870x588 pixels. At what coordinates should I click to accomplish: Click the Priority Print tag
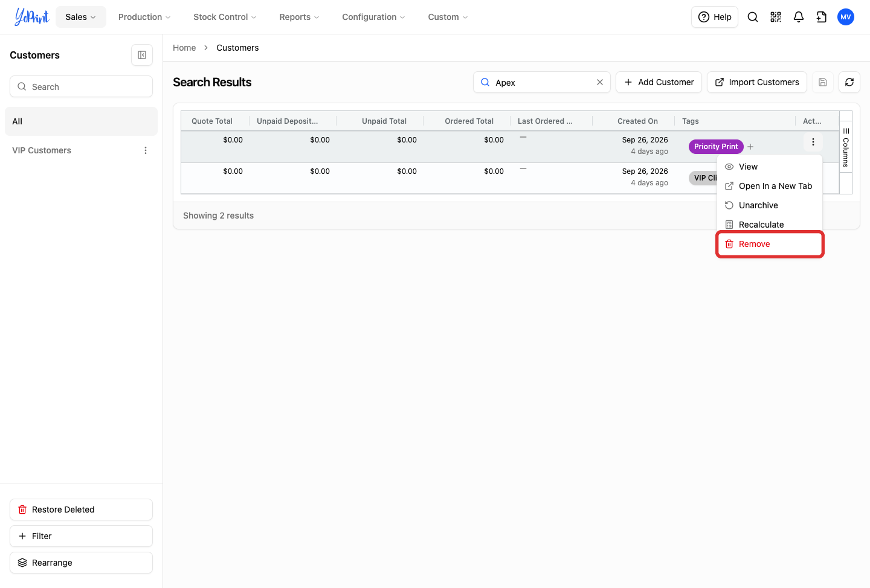pyautogui.click(x=716, y=147)
